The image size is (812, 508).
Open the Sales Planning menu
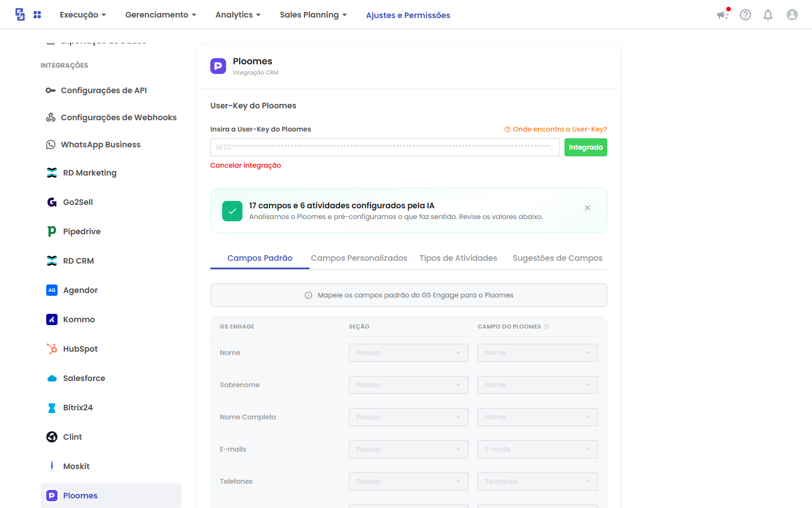tap(314, 15)
